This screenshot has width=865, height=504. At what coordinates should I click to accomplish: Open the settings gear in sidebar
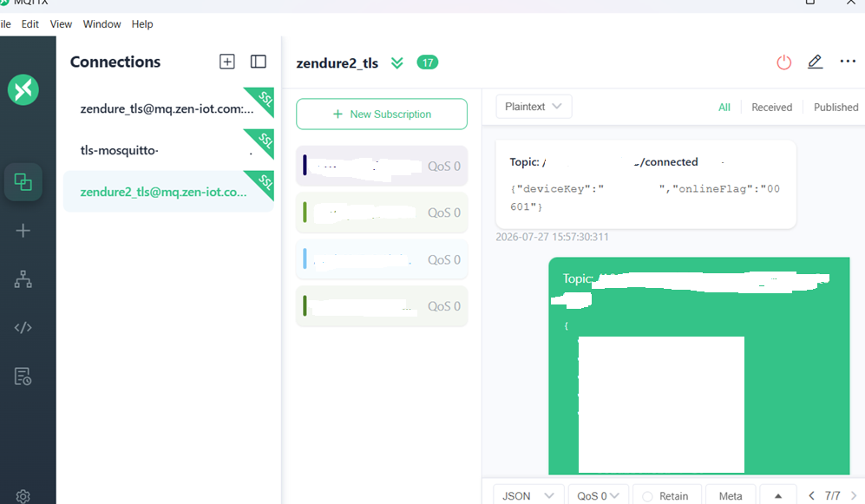coord(23,496)
